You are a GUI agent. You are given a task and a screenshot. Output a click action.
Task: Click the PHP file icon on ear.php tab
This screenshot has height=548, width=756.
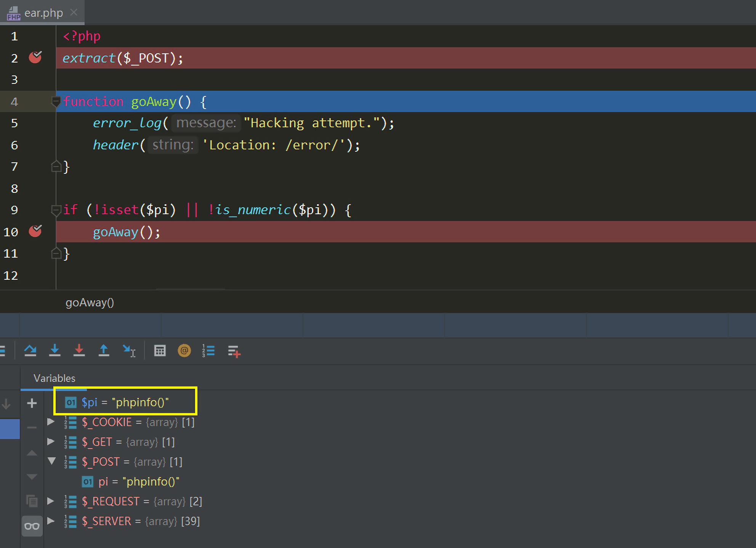[x=13, y=13]
